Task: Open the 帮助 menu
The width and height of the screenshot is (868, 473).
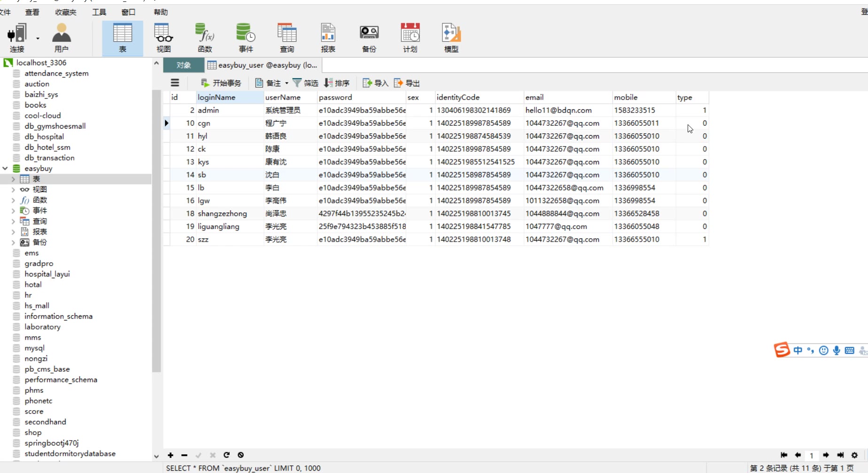Action: pos(161,12)
